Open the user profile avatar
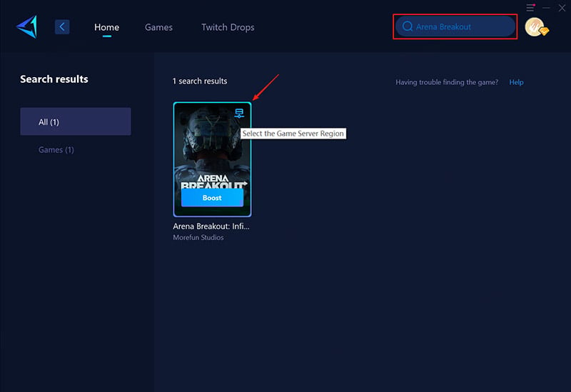 pyautogui.click(x=536, y=27)
